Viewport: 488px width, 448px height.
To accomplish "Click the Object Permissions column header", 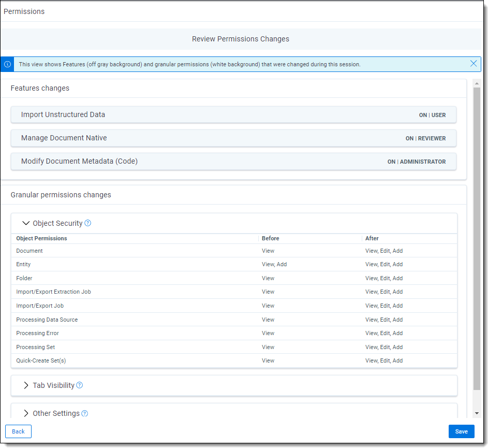I will coord(42,238).
